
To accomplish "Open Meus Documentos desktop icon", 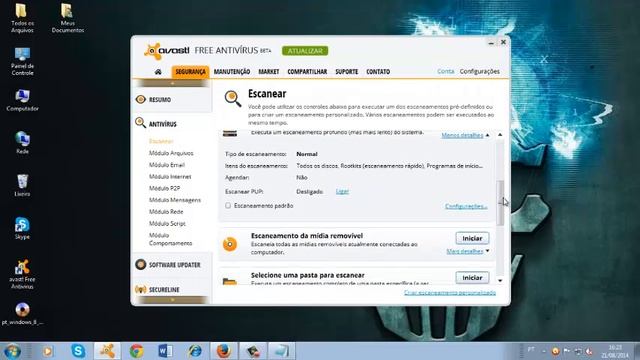I will 67,18.
